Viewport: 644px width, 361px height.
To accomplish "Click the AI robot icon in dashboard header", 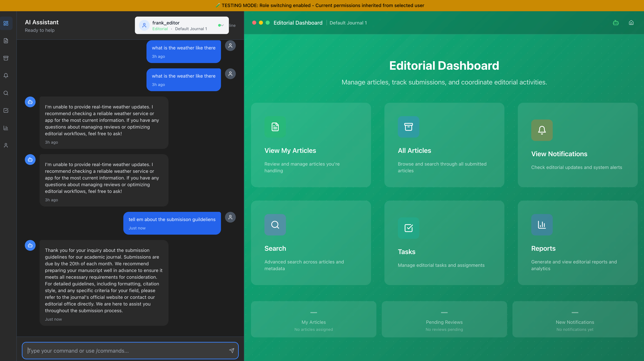I will tap(615, 23).
